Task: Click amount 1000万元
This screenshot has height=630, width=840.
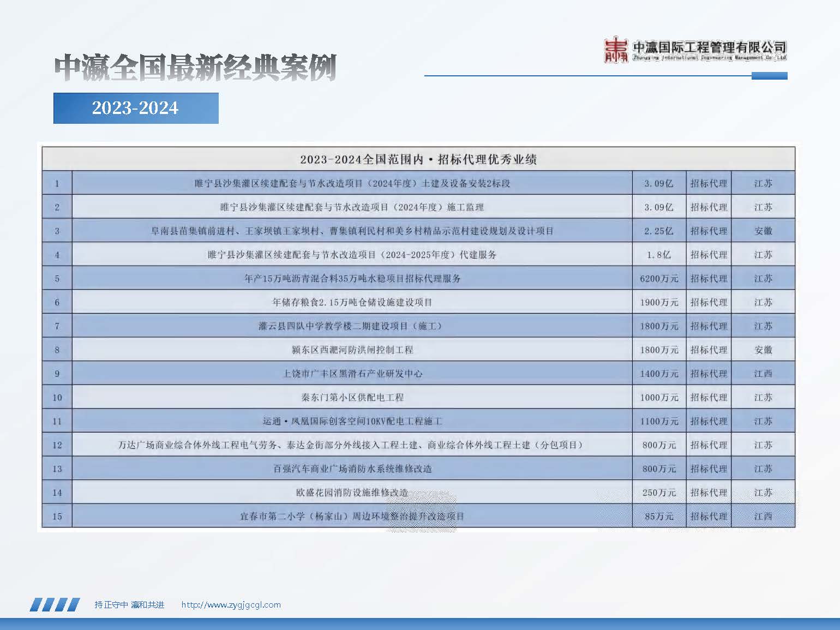Action: pos(659,398)
